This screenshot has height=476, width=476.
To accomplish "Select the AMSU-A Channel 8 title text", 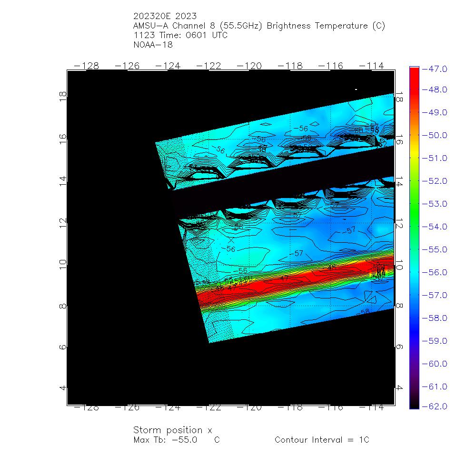I will point(259,26).
